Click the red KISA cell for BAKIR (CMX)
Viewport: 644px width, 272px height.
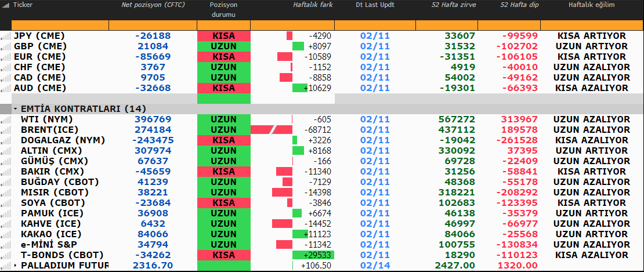tap(223, 172)
